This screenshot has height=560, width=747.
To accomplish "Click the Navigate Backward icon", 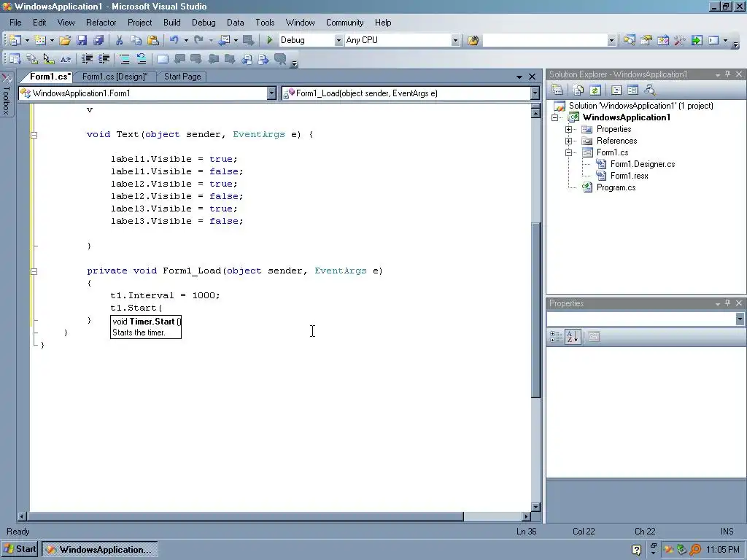I will (225, 41).
